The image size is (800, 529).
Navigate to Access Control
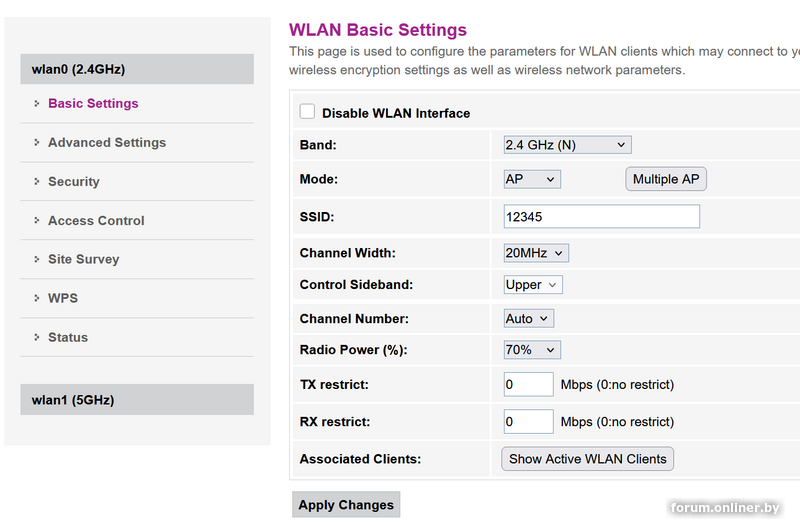pos(96,220)
